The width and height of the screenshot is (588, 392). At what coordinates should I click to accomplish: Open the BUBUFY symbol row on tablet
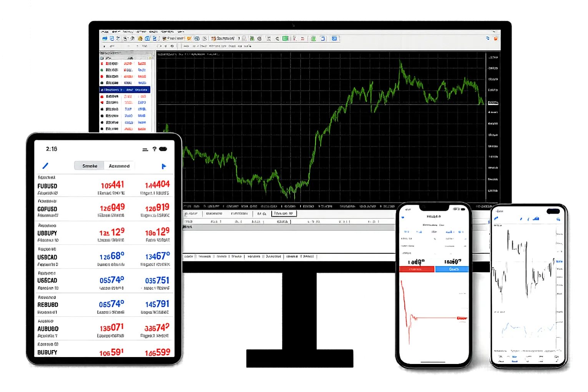click(x=104, y=349)
